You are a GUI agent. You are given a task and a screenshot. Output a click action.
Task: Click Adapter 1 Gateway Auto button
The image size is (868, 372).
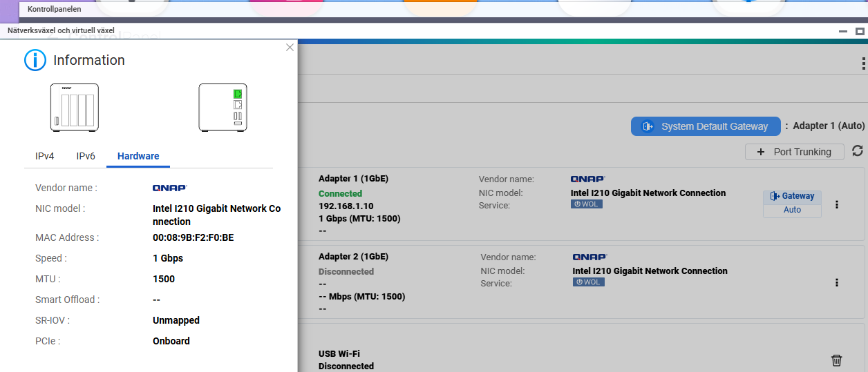click(792, 203)
